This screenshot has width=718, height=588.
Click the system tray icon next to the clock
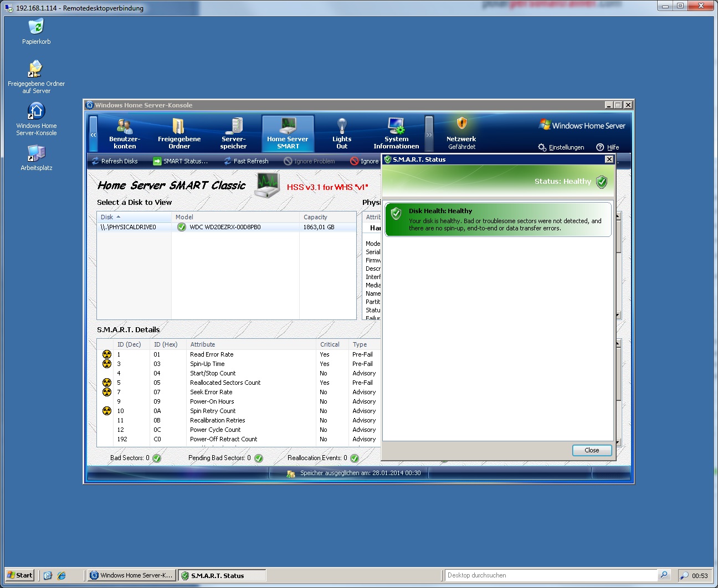(684, 576)
